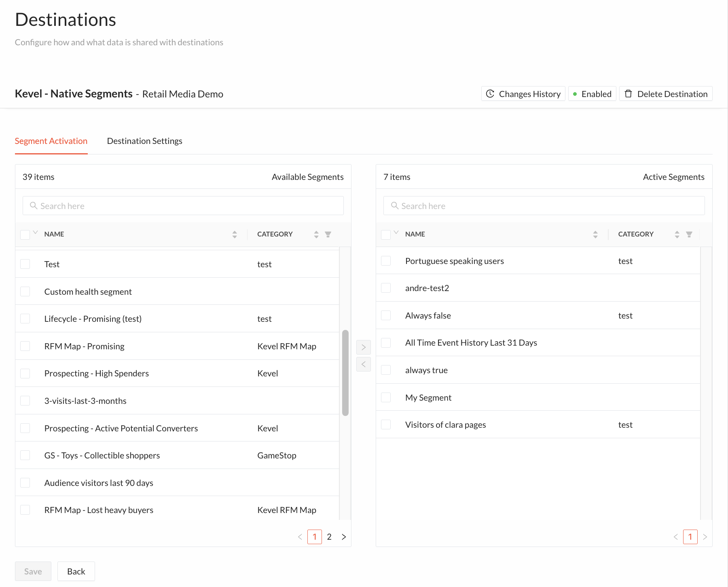Sort Active Segments by name
This screenshot has width=728, height=587.
[x=595, y=234]
